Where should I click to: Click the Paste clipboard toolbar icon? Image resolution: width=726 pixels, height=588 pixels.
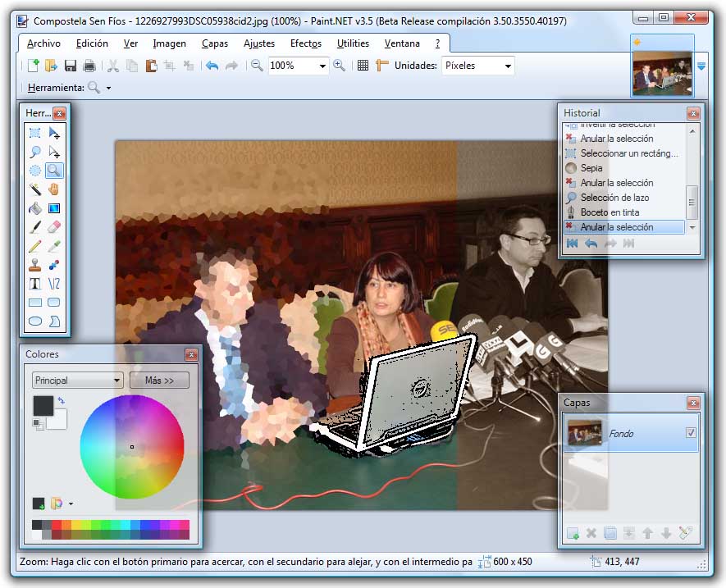152,66
